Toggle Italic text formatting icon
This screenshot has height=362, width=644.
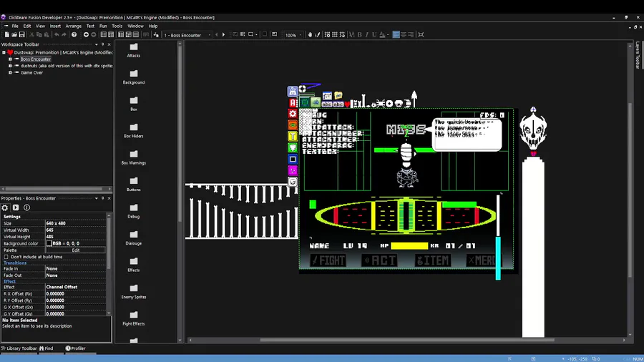pos(367,35)
